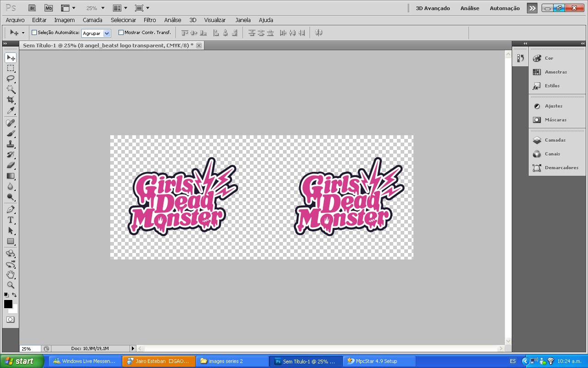Click the foreground color swatch
588x368 pixels.
pos(8,304)
